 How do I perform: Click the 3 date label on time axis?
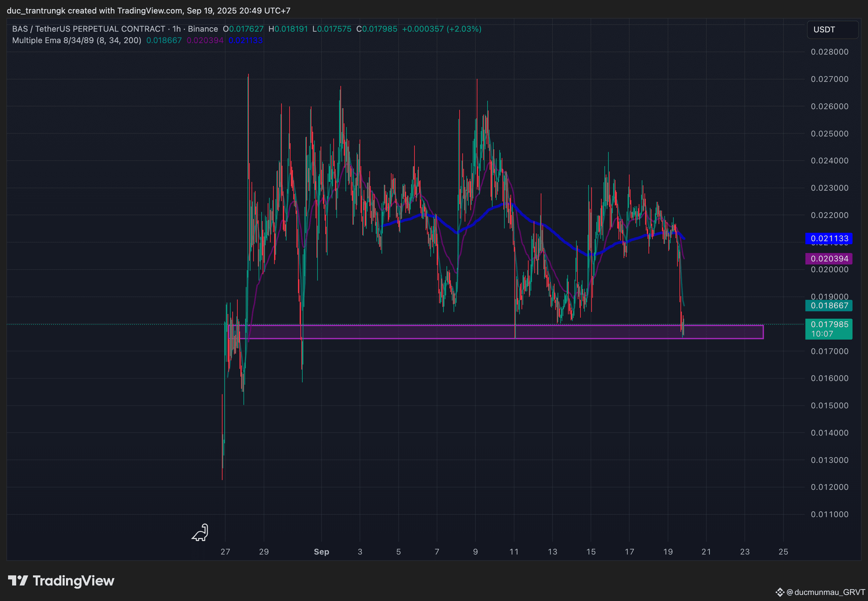[x=360, y=552]
